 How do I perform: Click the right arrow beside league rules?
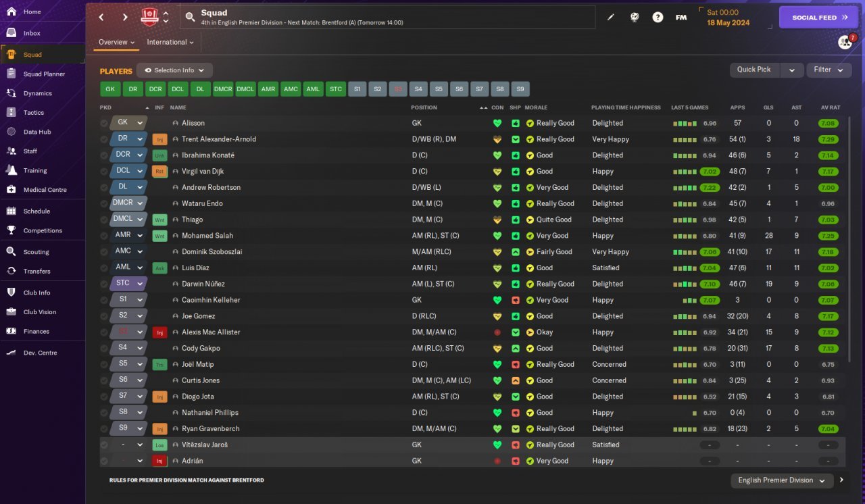click(841, 480)
